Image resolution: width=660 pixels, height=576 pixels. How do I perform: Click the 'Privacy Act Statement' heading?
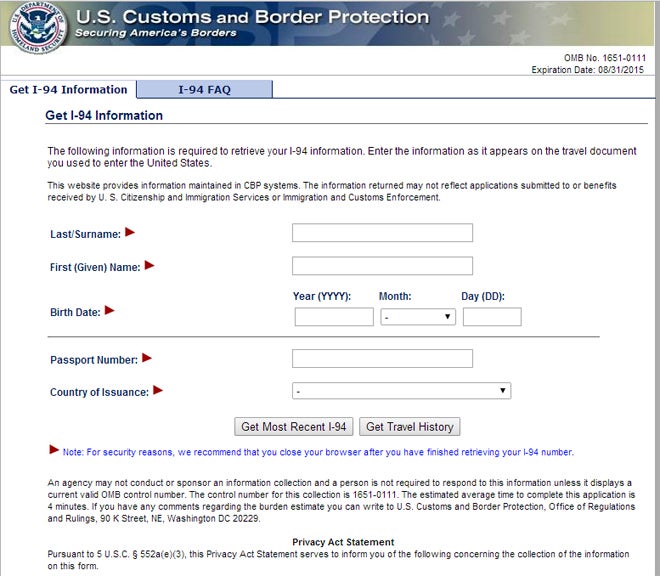coord(343,542)
